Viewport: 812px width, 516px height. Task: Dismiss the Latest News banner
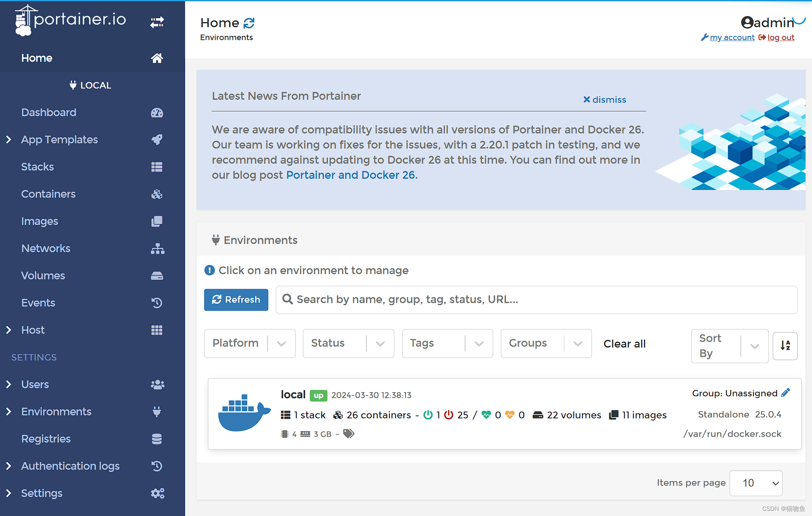tap(604, 100)
